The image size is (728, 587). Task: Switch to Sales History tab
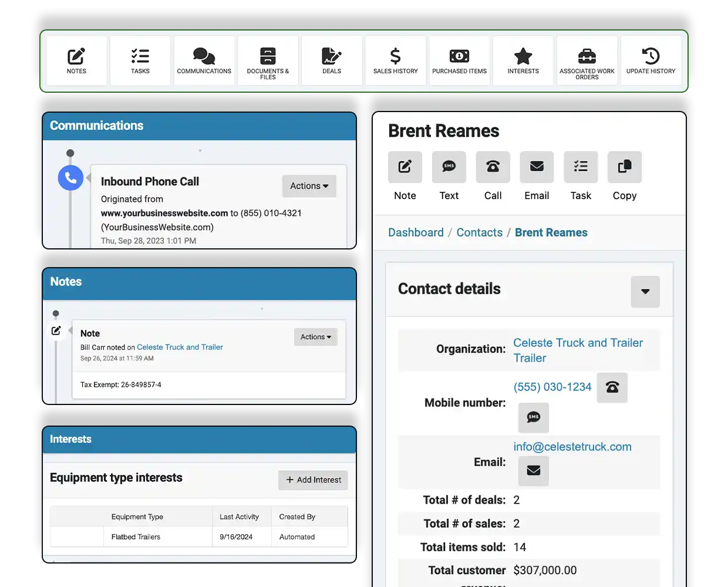coord(395,61)
